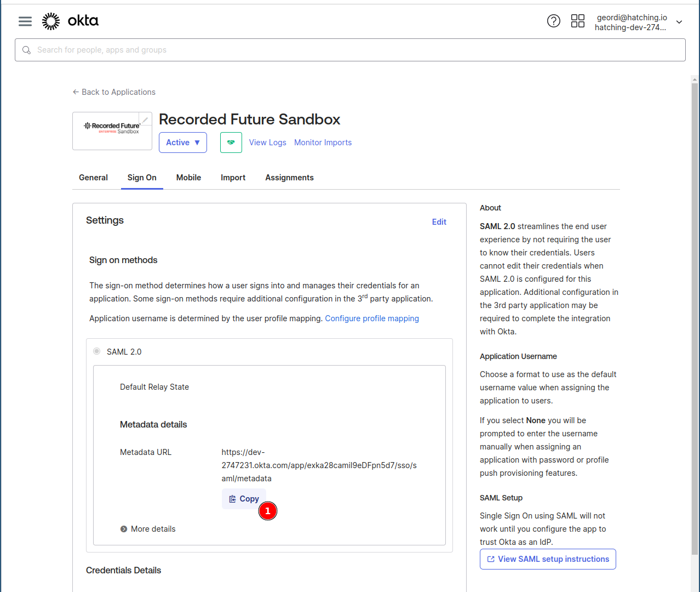The image size is (700, 592).
Task: Click the Recorded Future app logo thumbnail
Action: coord(112,132)
